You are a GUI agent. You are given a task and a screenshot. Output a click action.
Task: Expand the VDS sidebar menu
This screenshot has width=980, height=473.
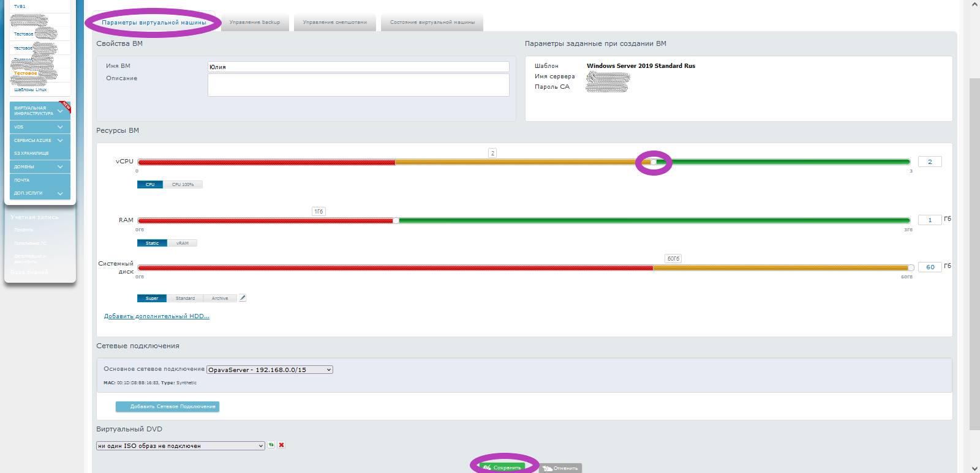[x=40, y=127]
